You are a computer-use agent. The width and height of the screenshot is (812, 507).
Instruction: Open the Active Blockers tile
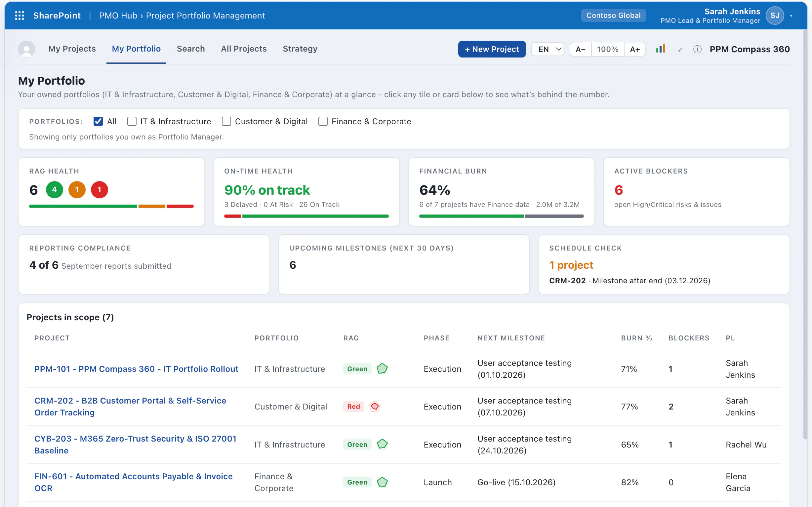point(696,192)
